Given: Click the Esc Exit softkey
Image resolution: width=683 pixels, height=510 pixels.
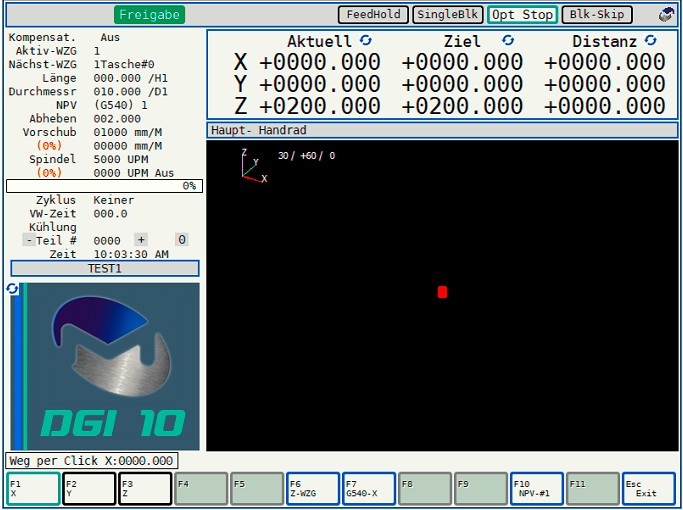Looking at the screenshot, I should pos(649,489).
